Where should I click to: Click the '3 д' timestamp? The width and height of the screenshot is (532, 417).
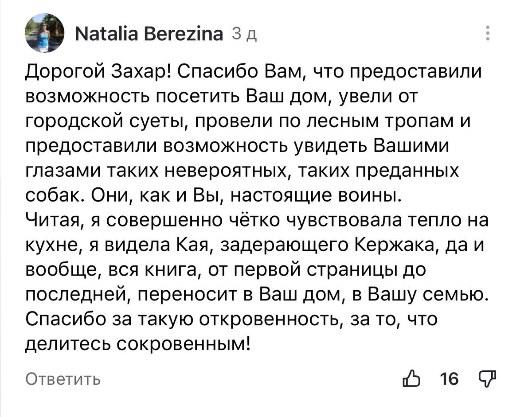pyautogui.click(x=245, y=34)
